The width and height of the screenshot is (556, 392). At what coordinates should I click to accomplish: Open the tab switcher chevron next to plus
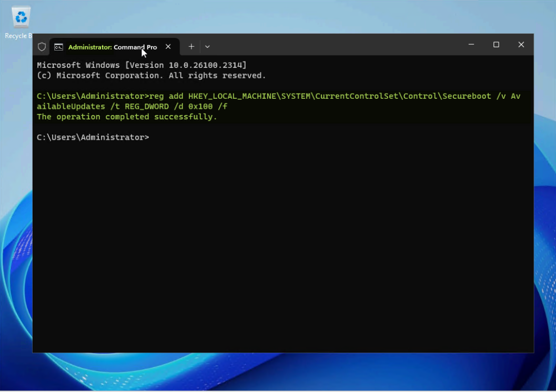pyautogui.click(x=207, y=46)
